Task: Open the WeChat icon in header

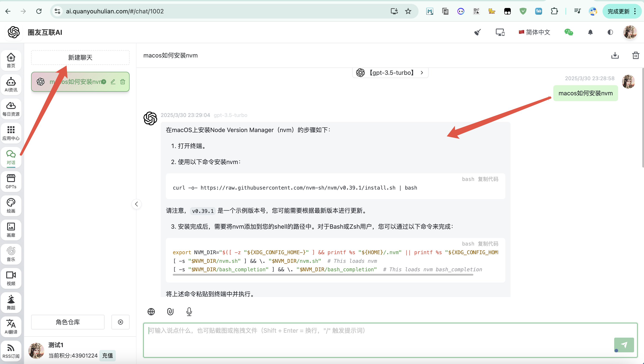Action: point(568,32)
